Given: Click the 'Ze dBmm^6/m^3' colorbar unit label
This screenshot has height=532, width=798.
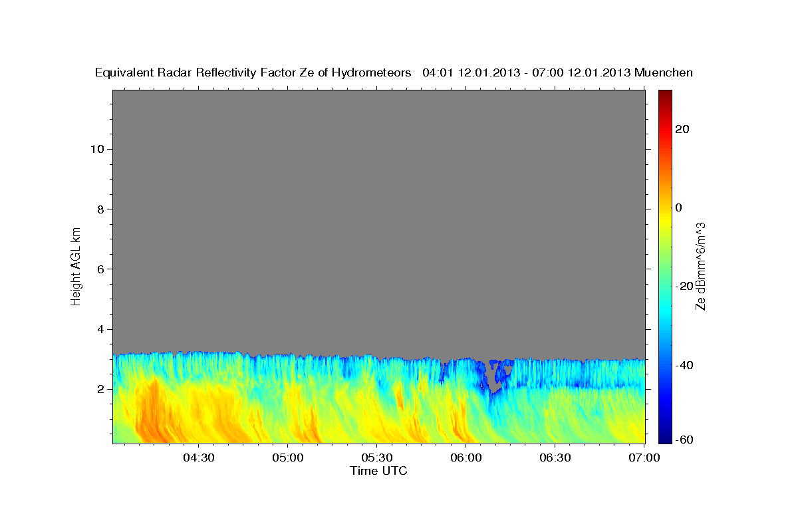Looking at the screenshot, I should point(700,266).
